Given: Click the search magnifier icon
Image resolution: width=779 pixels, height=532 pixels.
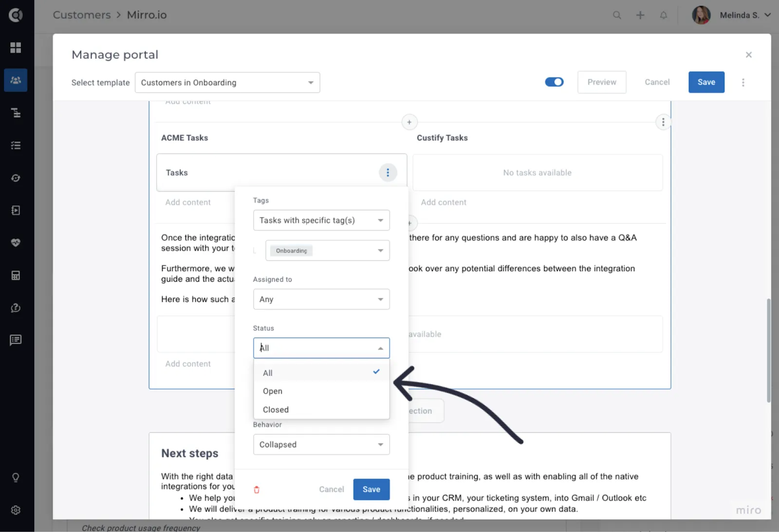Looking at the screenshot, I should point(617,15).
